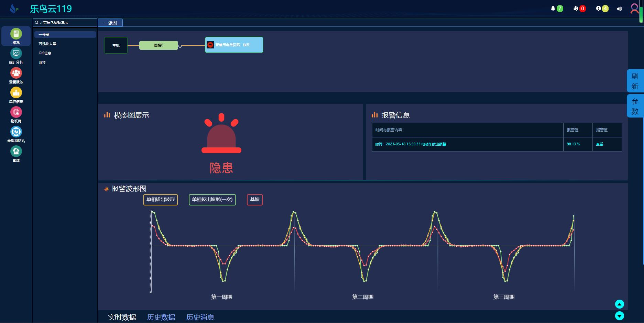Viewport: 644px width, 323px height.
Task: Switch to 历史数据 tab
Action: [161, 317]
